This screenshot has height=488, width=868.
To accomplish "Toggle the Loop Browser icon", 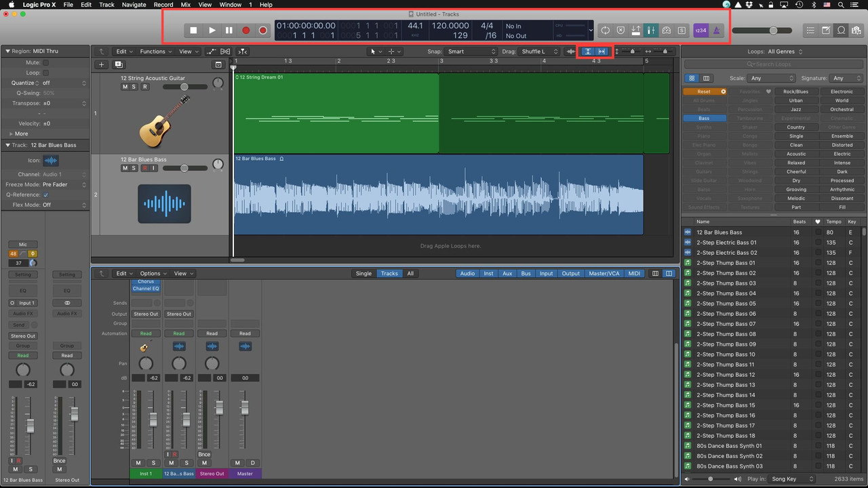I will [842, 30].
